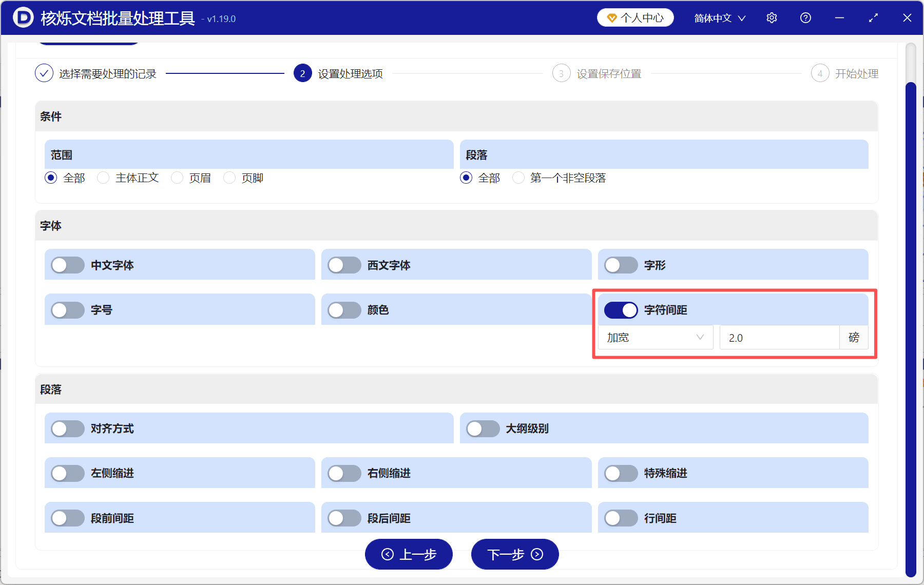Switch to step 2 设置处理选项
The height and width of the screenshot is (585, 924).
pyautogui.click(x=302, y=73)
